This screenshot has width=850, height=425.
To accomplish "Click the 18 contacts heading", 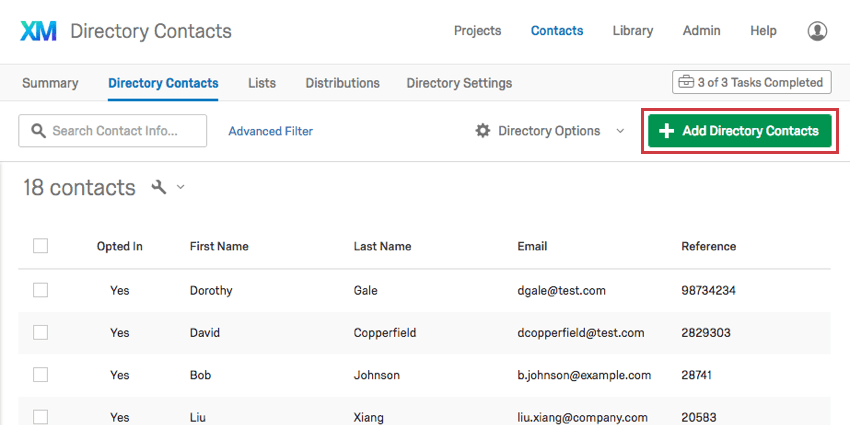I will point(79,188).
